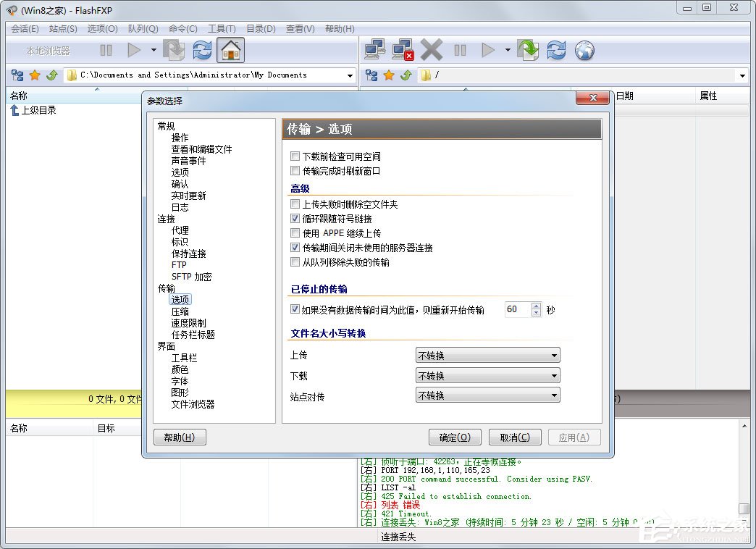Click the Disconnect icon with red X
The width and height of the screenshot is (756, 549).
tap(400, 50)
